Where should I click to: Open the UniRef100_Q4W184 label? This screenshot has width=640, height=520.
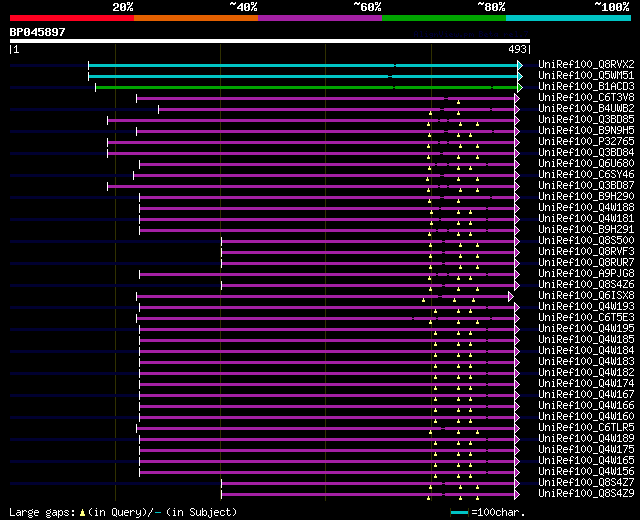tap(586, 351)
